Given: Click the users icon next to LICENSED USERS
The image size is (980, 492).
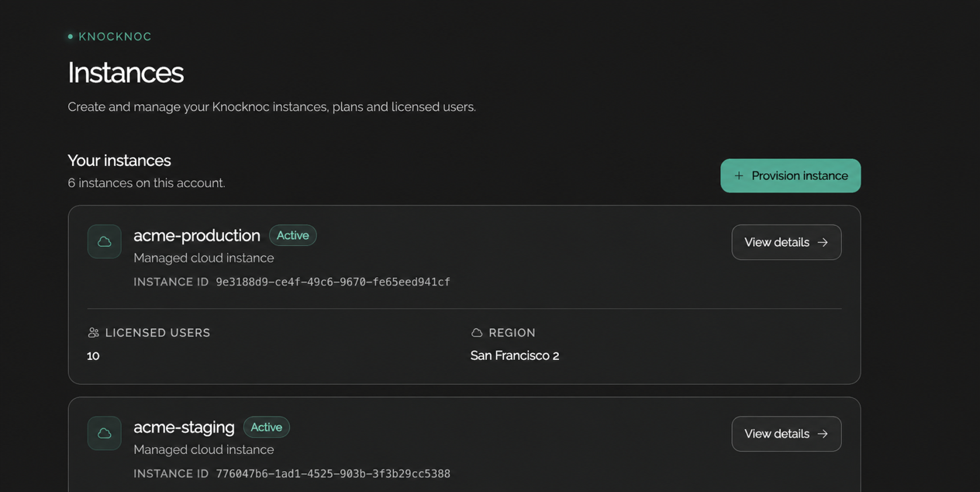Looking at the screenshot, I should click(94, 333).
